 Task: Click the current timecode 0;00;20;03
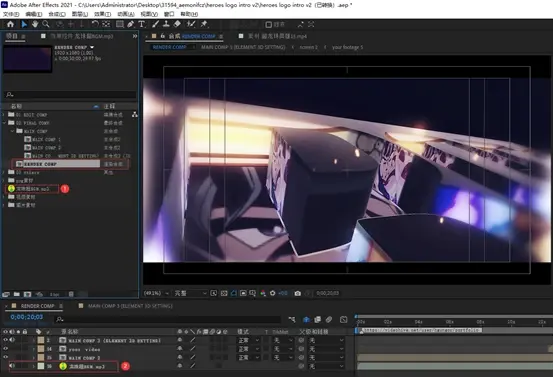click(x=26, y=317)
